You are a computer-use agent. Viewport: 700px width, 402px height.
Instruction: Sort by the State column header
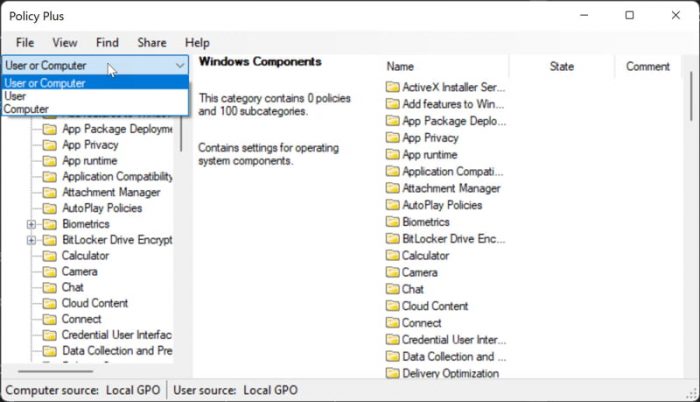click(x=562, y=67)
